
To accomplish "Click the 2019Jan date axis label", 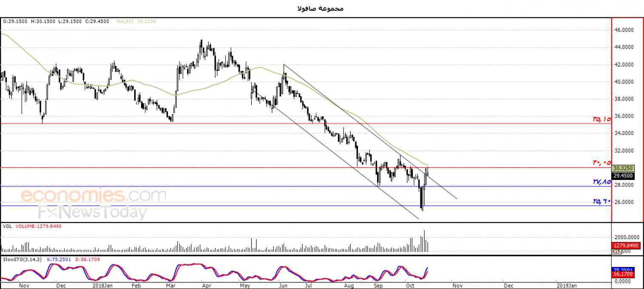I will click(567, 286).
